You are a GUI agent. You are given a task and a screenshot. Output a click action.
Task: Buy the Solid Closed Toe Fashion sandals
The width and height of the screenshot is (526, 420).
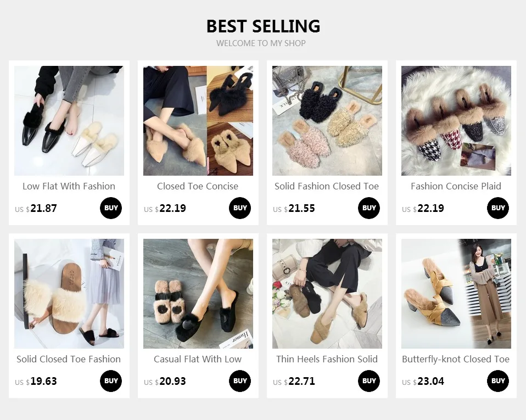(x=111, y=381)
